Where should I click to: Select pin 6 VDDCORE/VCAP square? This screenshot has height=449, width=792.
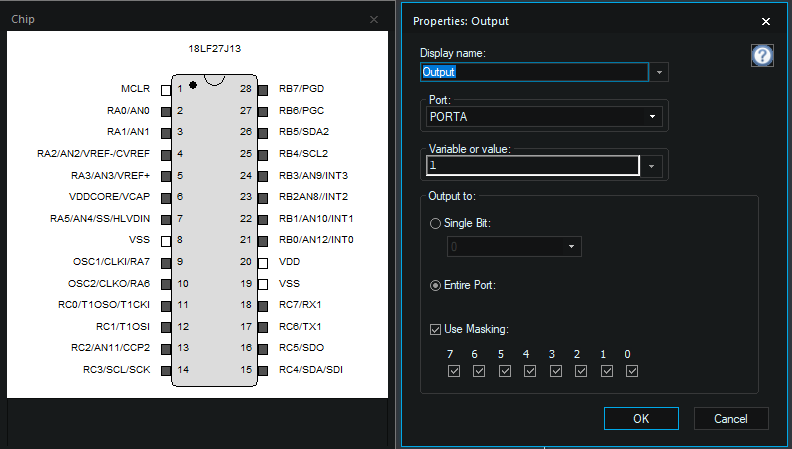[x=166, y=198]
